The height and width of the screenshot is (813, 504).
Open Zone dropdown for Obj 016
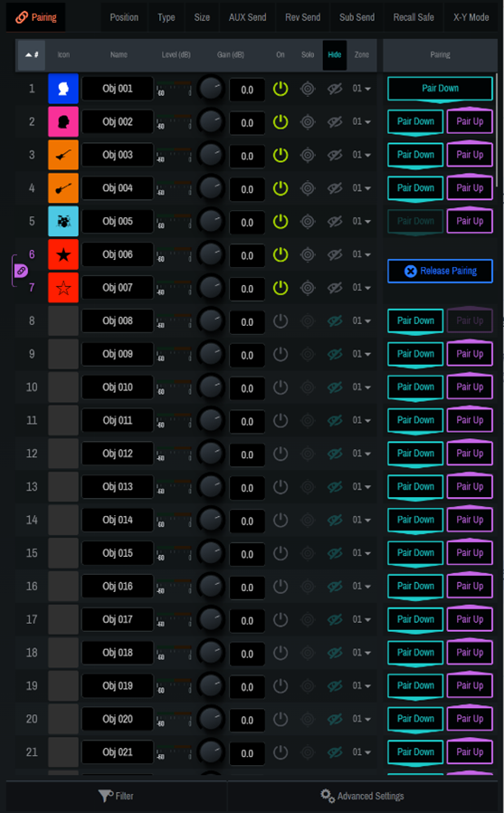[x=362, y=587]
